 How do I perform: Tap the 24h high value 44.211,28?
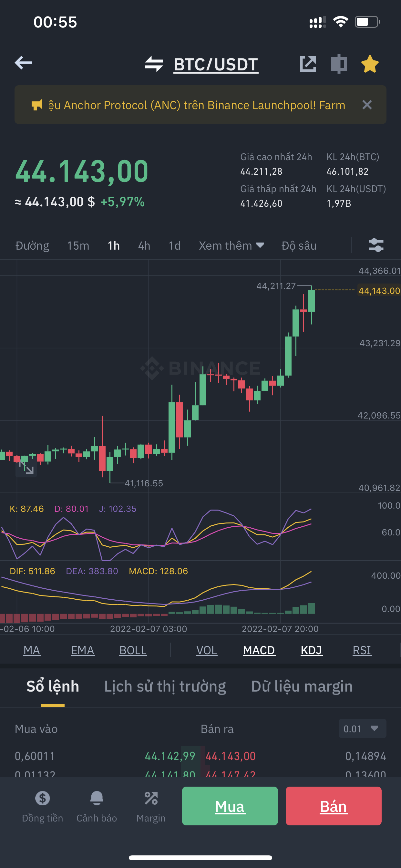tap(261, 171)
